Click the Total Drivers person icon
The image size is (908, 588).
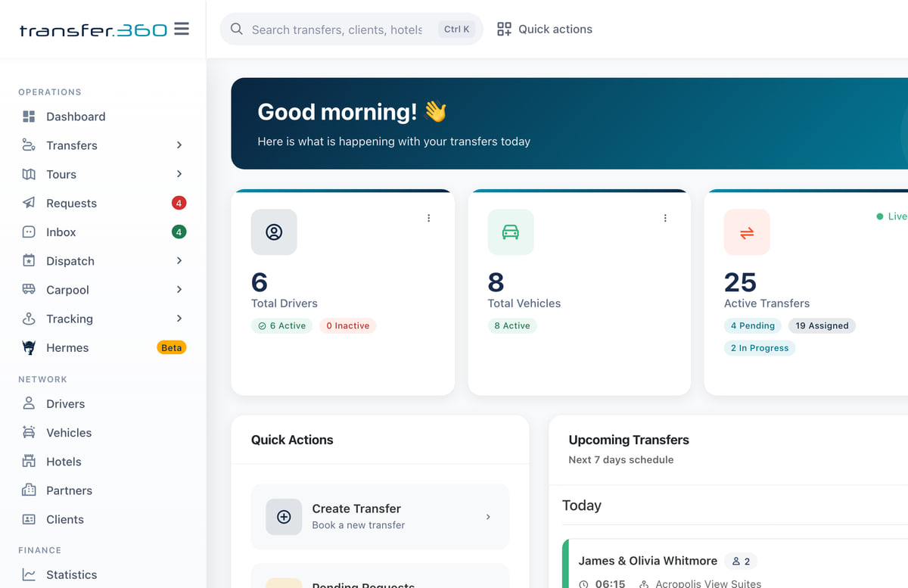point(274,232)
